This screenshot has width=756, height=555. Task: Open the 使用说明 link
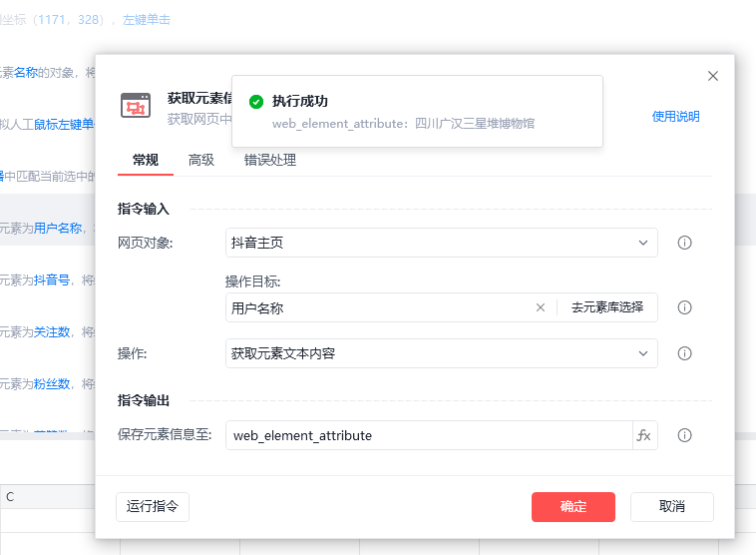[x=675, y=117]
